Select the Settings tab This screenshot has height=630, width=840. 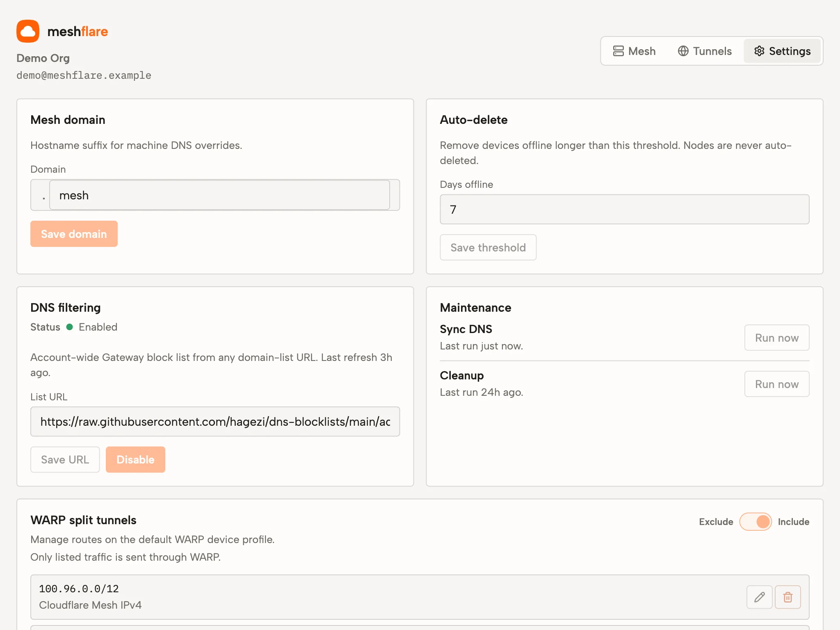click(782, 51)
